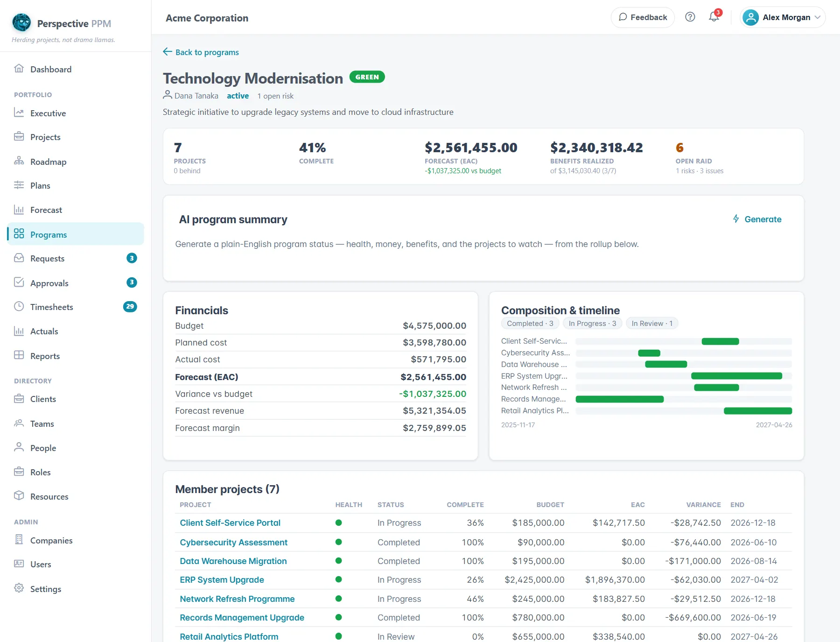This screenshot has height=642, width=840.
Task: Click the 'In Progress · 3' chip
Action: point(592,323)
